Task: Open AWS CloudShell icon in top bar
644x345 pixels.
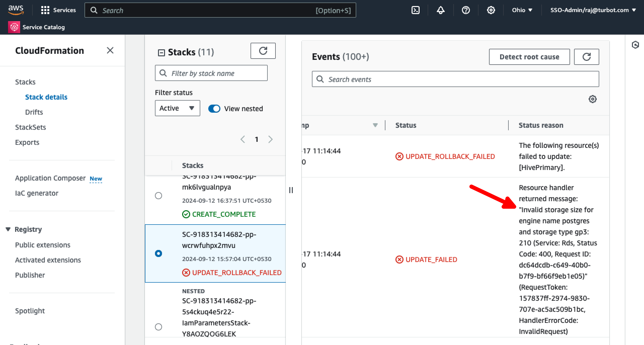Action: [415, 10]
